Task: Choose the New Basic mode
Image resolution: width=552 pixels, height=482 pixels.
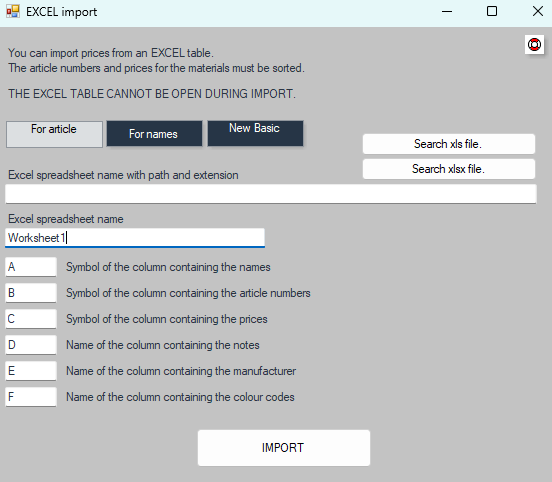Action: [x=255, y=133]
